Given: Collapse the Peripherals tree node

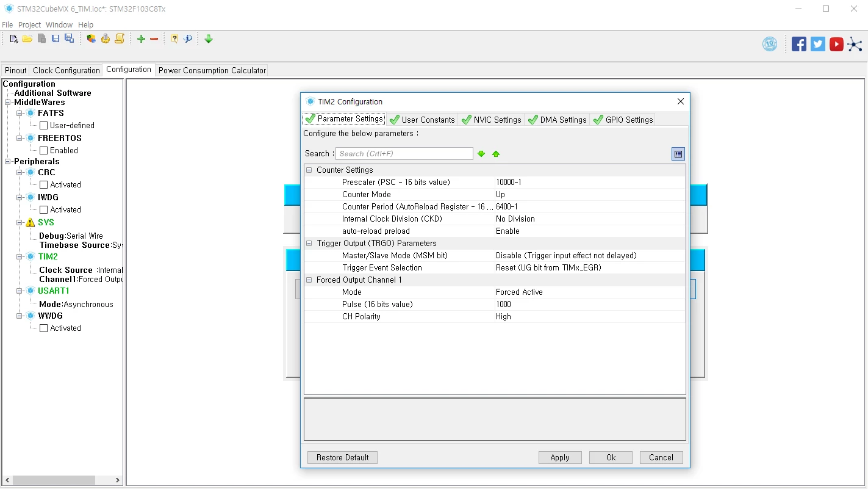Looking at the screenshot, I should coord(8,162).
